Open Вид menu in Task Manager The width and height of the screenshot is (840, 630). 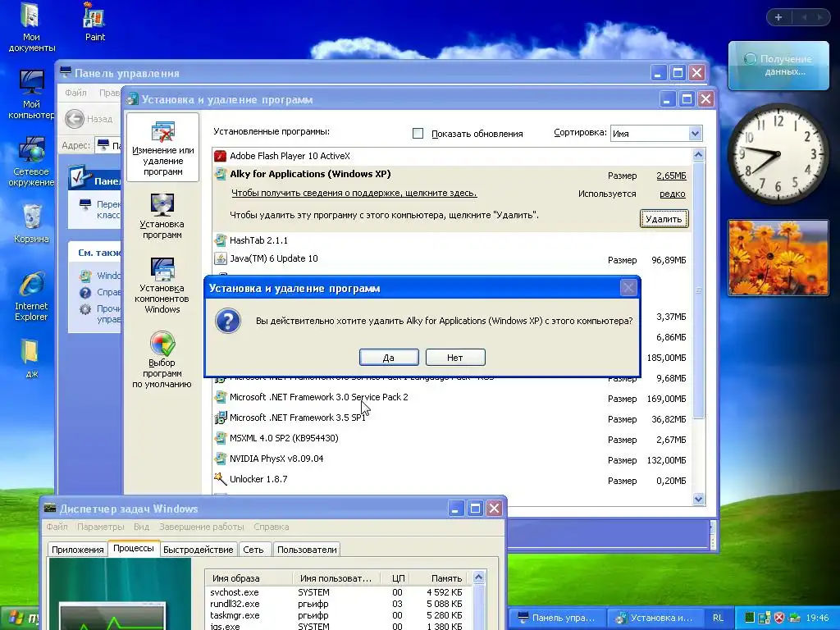click(141, 527)
